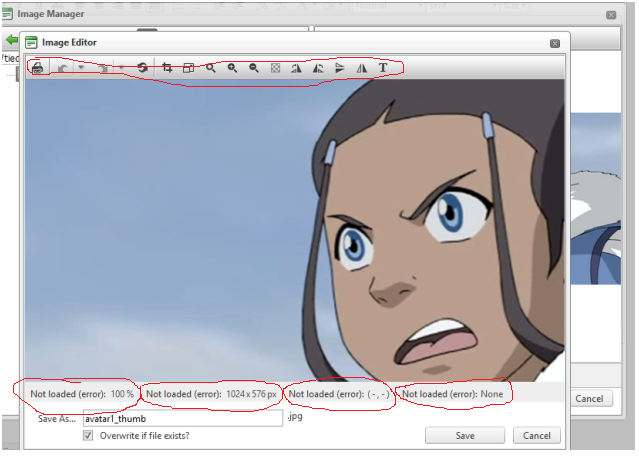
Task: Click the Save button in Image Editor
Action: pyautogui.click(x=465, y=435)
